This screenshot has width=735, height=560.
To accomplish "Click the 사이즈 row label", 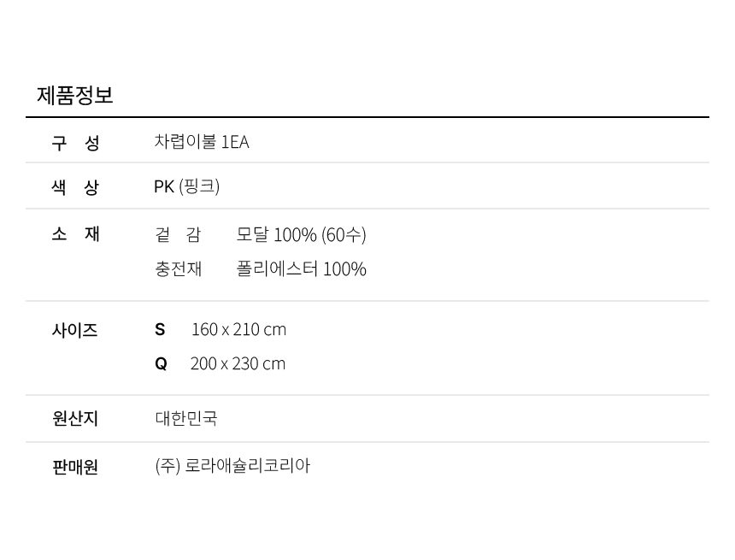I will (74, 330).
